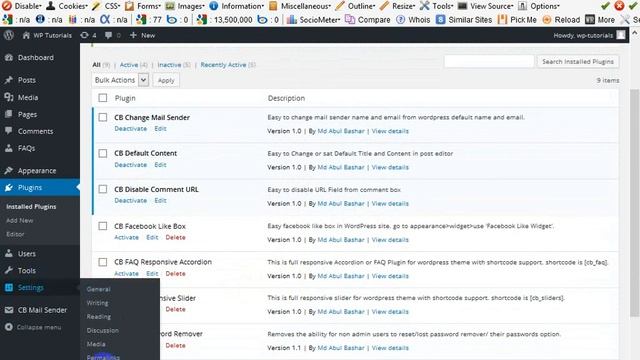Image resolution: width=640 pixels, height=360 pixels.
Task: Open the Options toolbar menu
Action: (538, 6)
